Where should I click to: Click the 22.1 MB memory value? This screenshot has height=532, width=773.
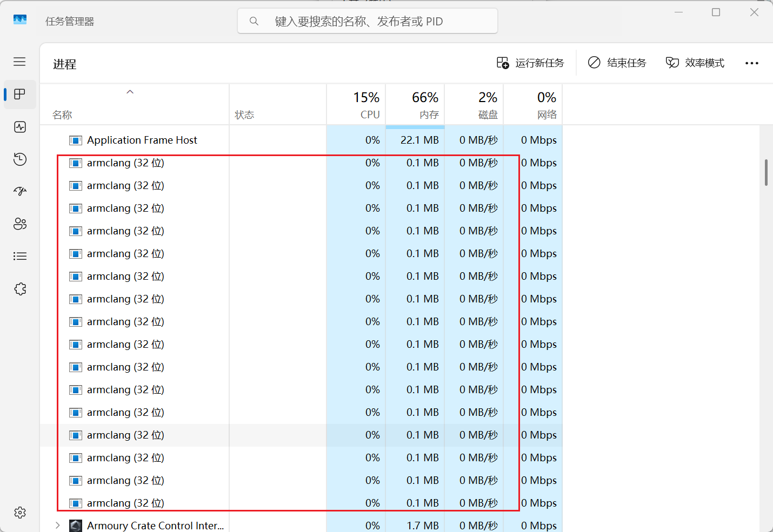[x=419, y=140]
